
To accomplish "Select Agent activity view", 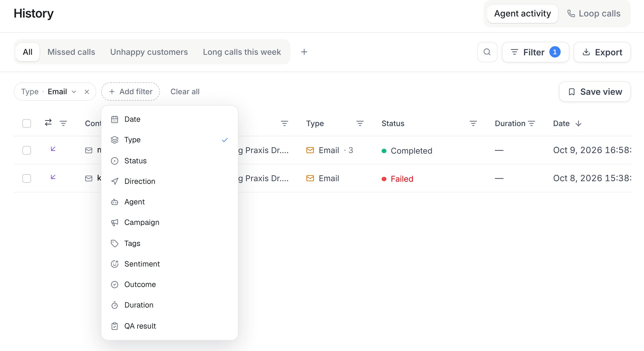I will [522, 13].
